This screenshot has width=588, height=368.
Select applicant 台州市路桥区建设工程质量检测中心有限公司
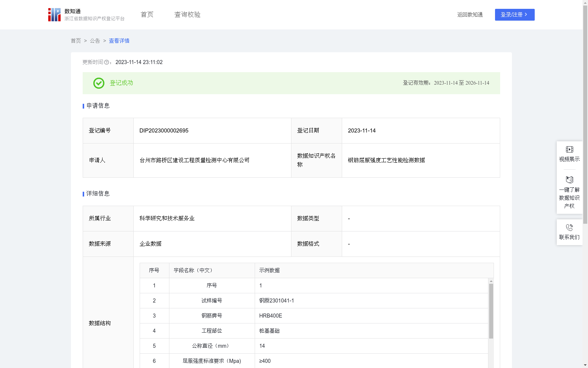click(x=194, y=160)
